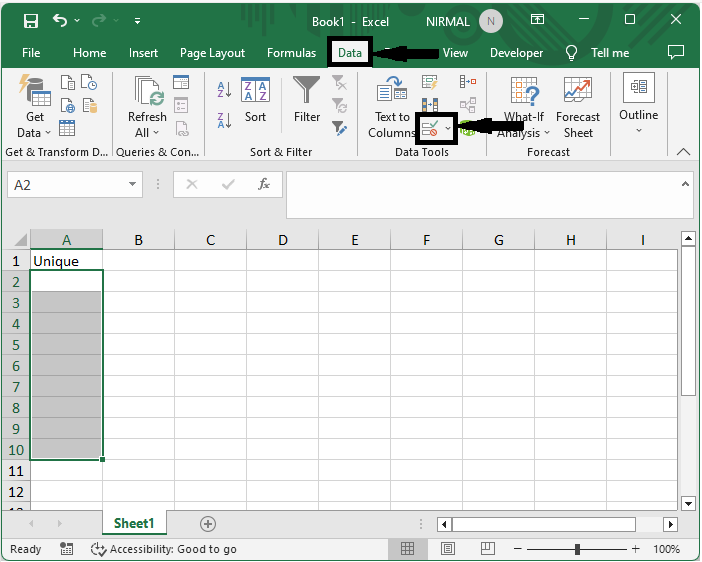Open the NIRMAL account avatar
This screenshot has height=562, width=702.
(491, 21)
